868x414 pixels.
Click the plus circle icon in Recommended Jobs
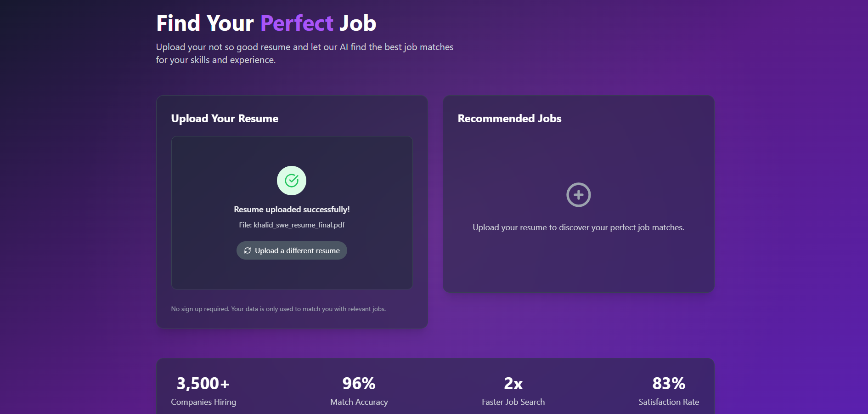pyautogui.click(x=578, y=195)
